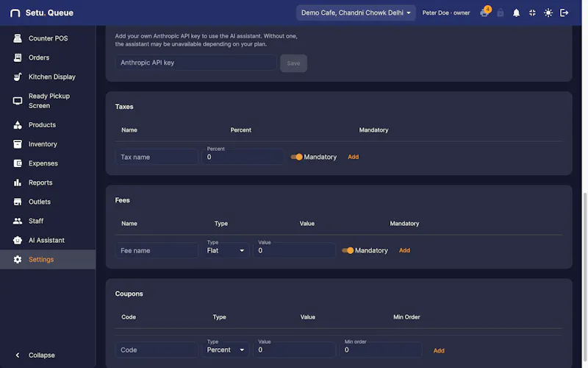Go to Expenses page
The width and height of the screenshot is (588, 368).
pos(48,163)
